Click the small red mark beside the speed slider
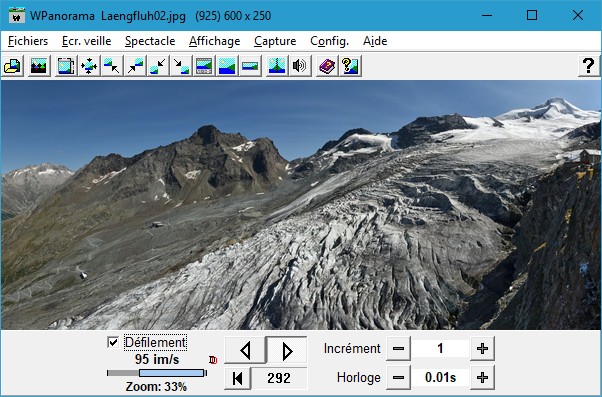602x397 pixels. pos(213,360)
